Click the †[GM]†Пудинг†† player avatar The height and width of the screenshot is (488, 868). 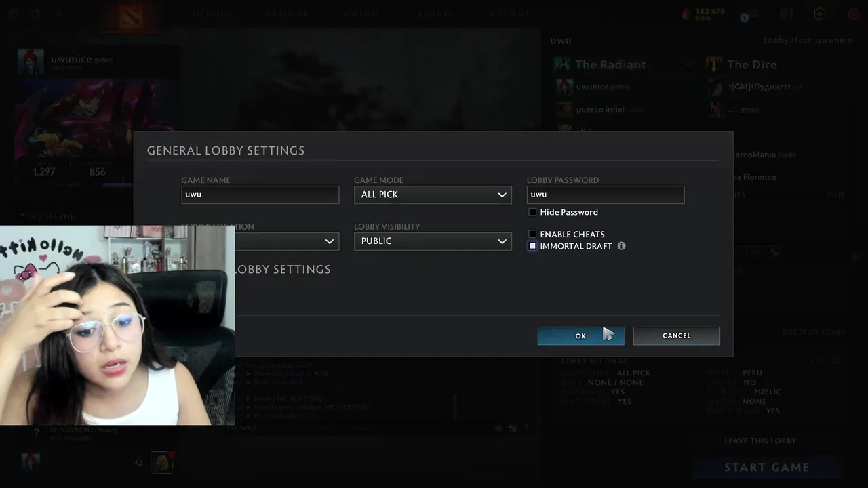[715, 87]
